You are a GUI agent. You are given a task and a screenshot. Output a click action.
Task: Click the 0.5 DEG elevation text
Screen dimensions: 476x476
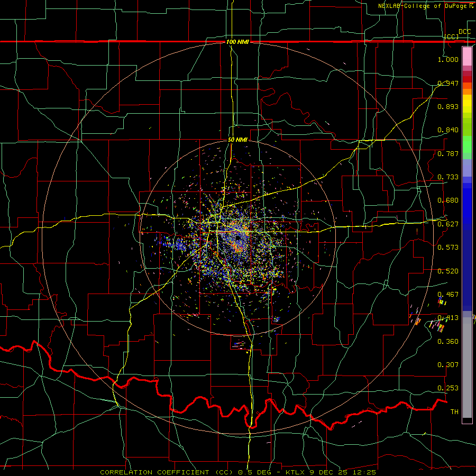click(x=254, y=472)
